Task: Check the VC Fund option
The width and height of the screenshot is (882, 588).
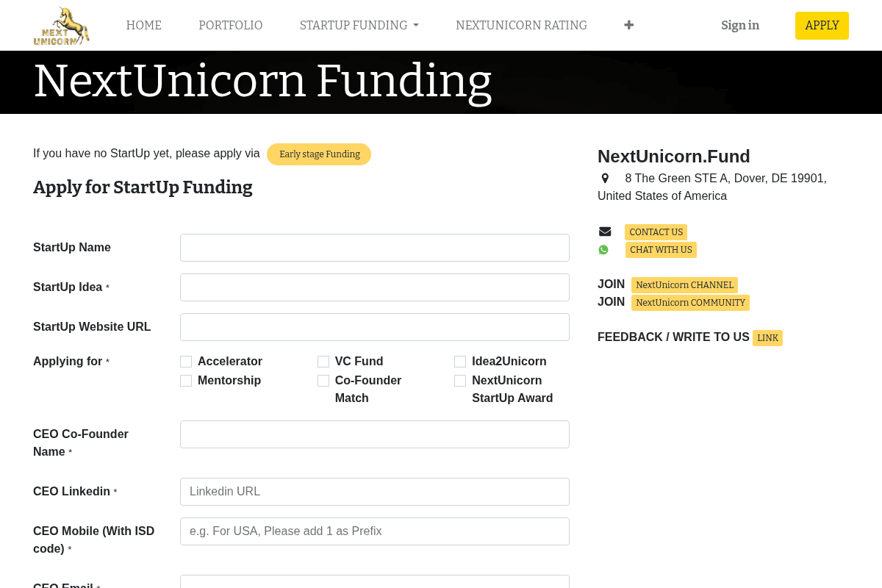Action: click(323, 362)
